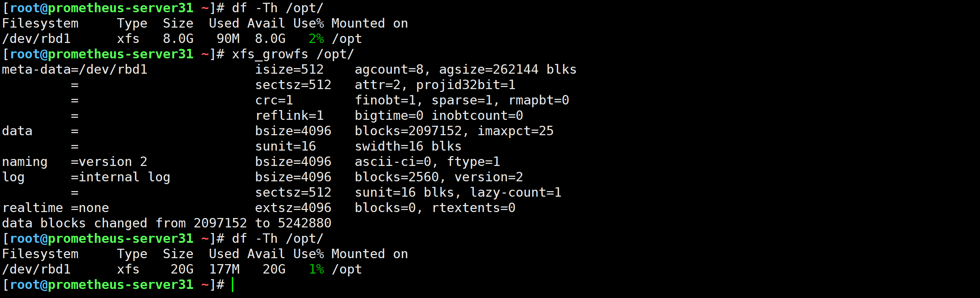Click the 8.0G Size value

(178, 39)
